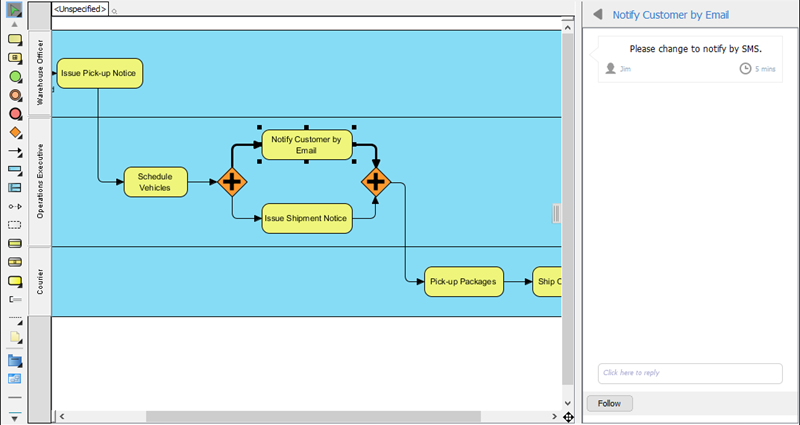Pick the red End Event tool
800x425 pixels.
click(15, 114)
